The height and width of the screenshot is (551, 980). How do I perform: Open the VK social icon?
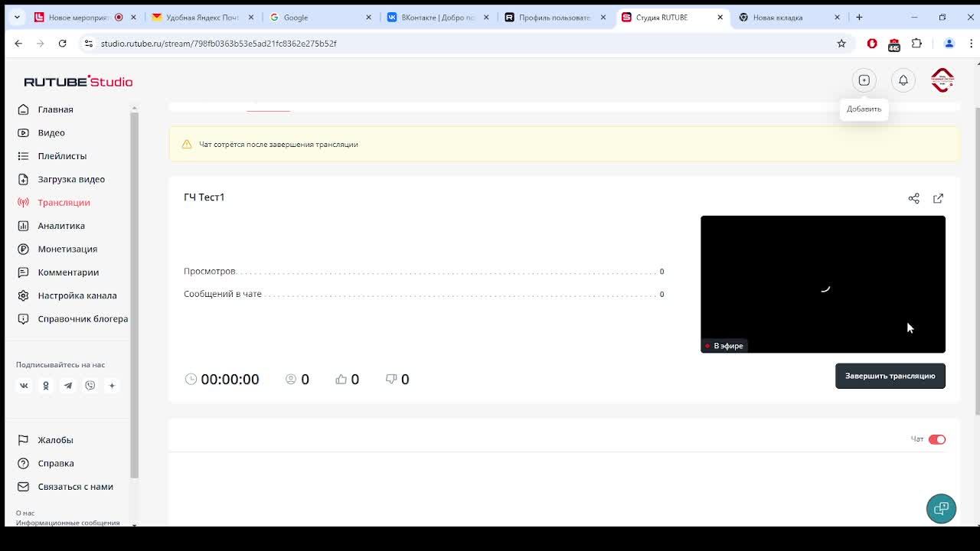tap(24, 386)
